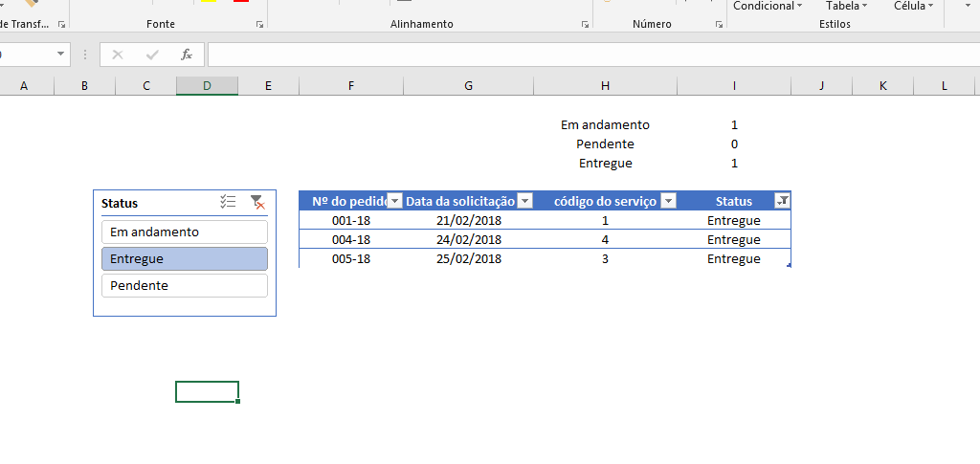Open the Name Box dropdown arrow

click(60, 55)
